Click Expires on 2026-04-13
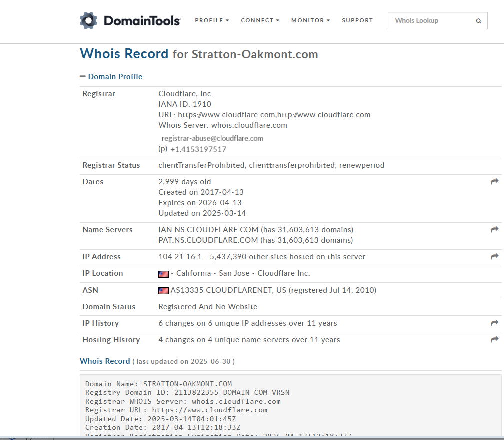Image resolution: width=504 pixels, height=440 pixels. click(x=200, y=203)
